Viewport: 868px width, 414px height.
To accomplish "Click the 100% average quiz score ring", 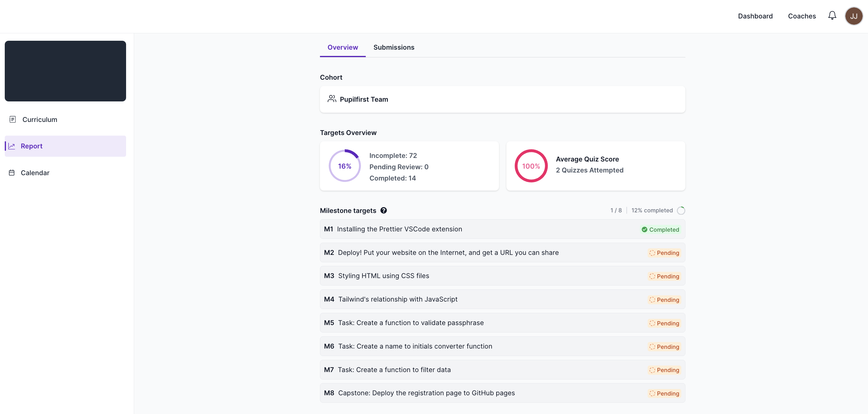I will (531, 166).
